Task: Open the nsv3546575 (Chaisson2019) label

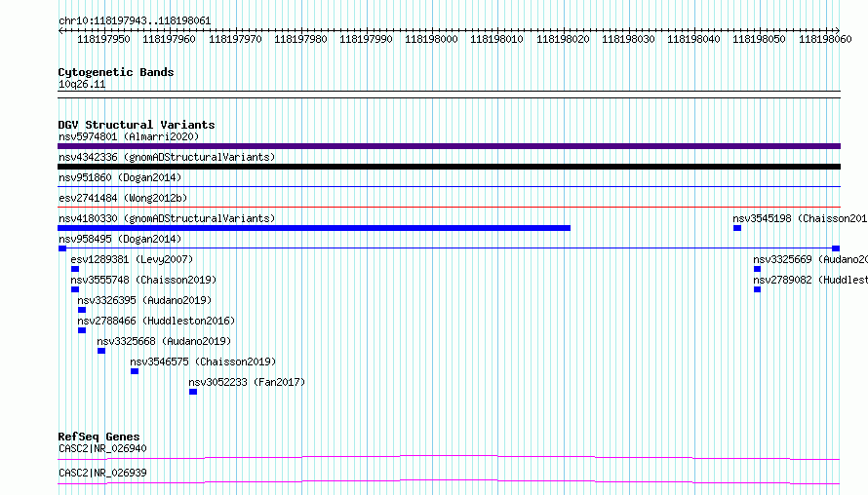Action: (x=203, y=362)
